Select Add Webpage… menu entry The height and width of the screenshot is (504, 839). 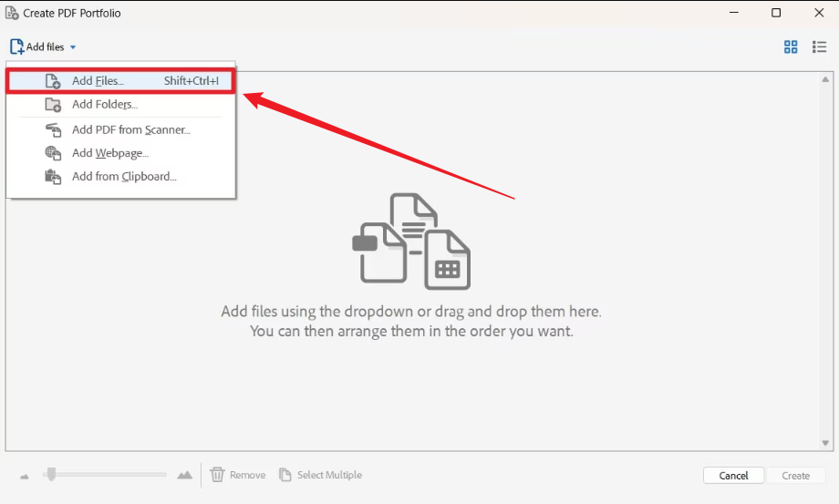(121, 153)
